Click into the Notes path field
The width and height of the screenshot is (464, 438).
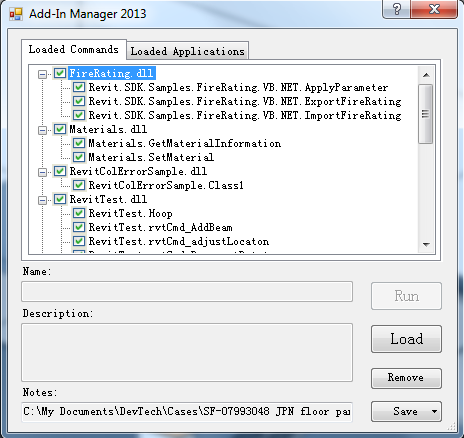[187, 412]
